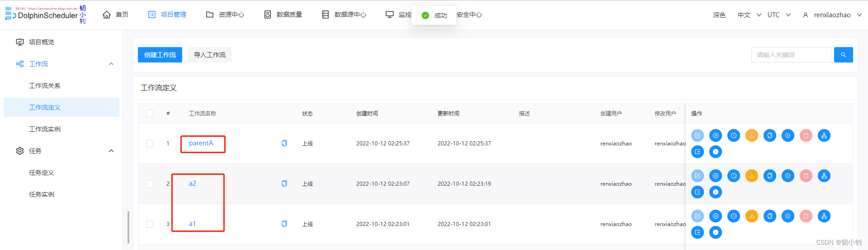Click the 创建工作流 button
The image size is (868, 250).
[160, 55]
